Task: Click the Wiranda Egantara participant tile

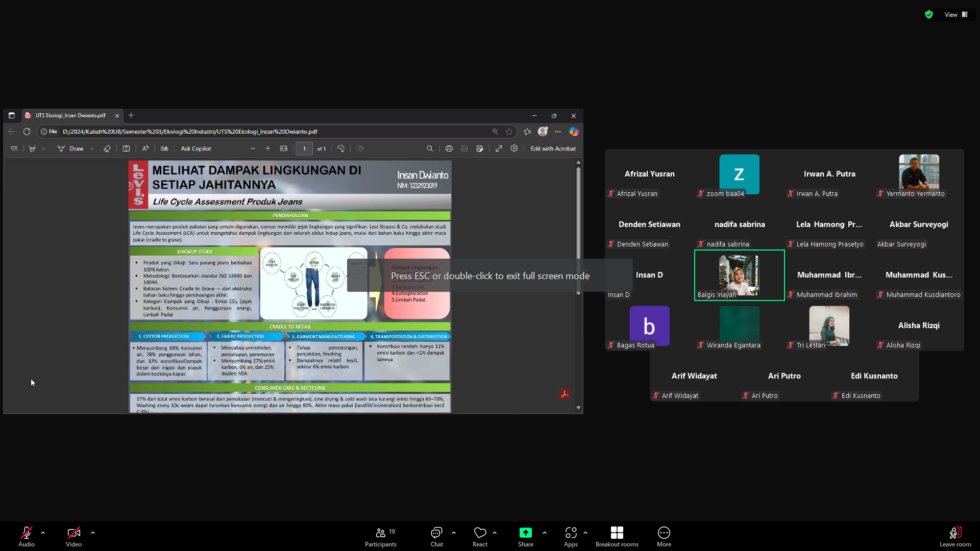Action: (x=740, y=326)
